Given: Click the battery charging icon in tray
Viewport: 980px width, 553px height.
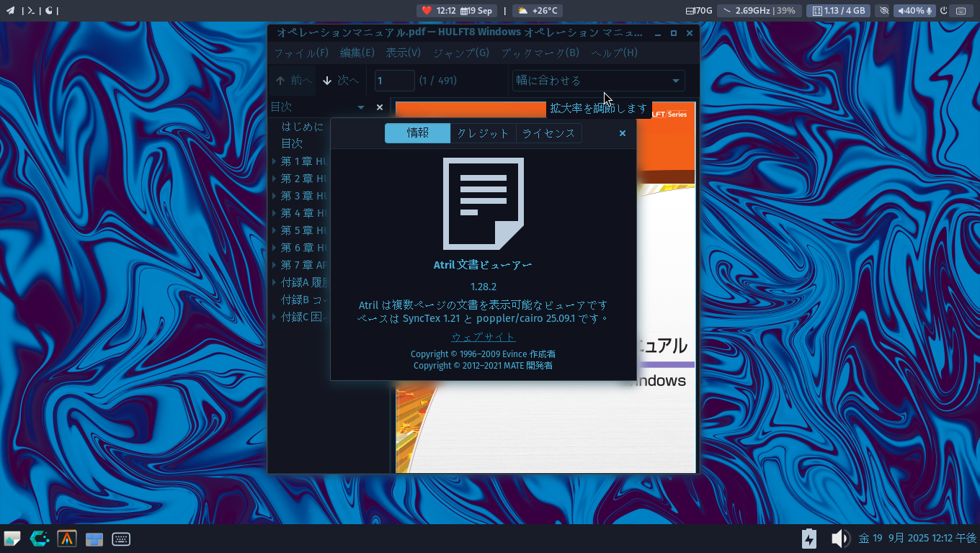Looking at the screenshot, I should point(809,539).
